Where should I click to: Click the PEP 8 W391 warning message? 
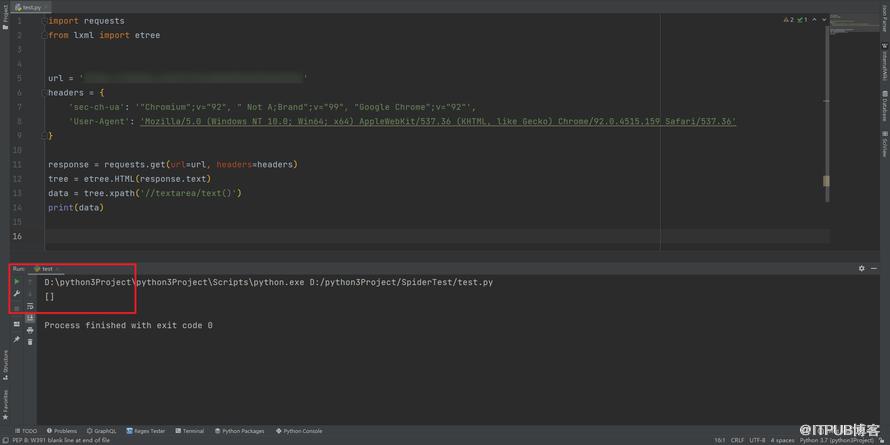tap(61, 440)
